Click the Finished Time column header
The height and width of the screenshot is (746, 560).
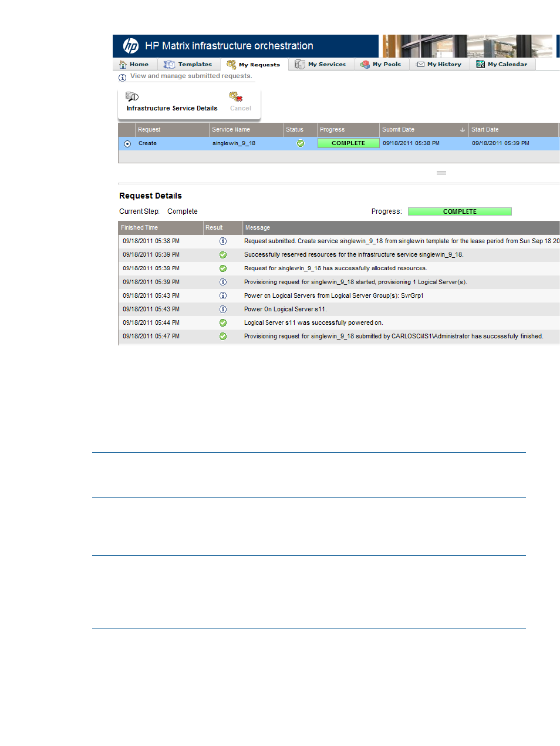[160, 228]
